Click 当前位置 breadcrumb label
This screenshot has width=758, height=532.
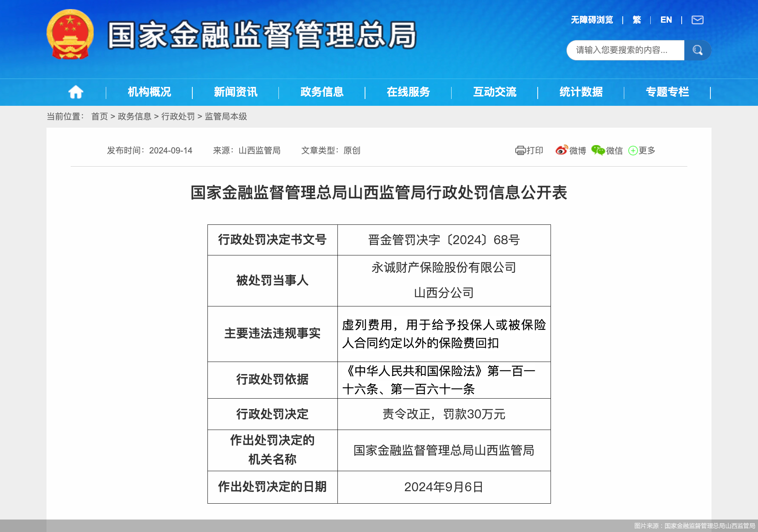pyautogui.click(x=65, y=116)
